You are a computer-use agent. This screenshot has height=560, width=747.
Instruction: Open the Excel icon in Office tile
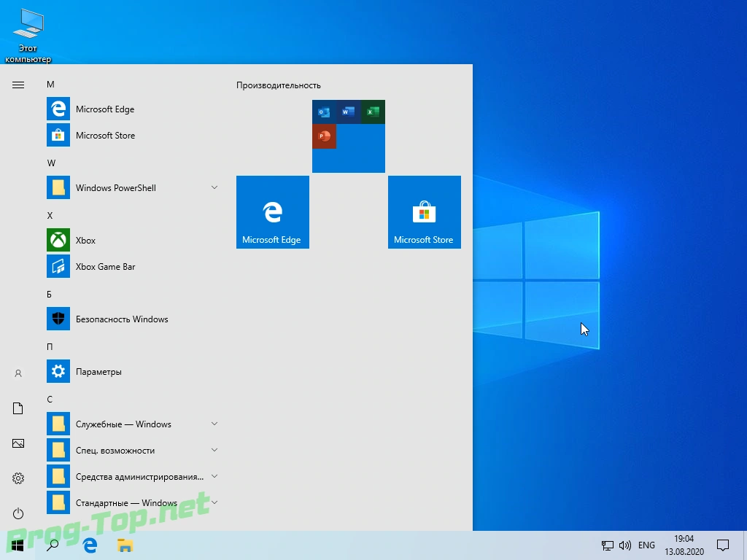click(373, 112)
